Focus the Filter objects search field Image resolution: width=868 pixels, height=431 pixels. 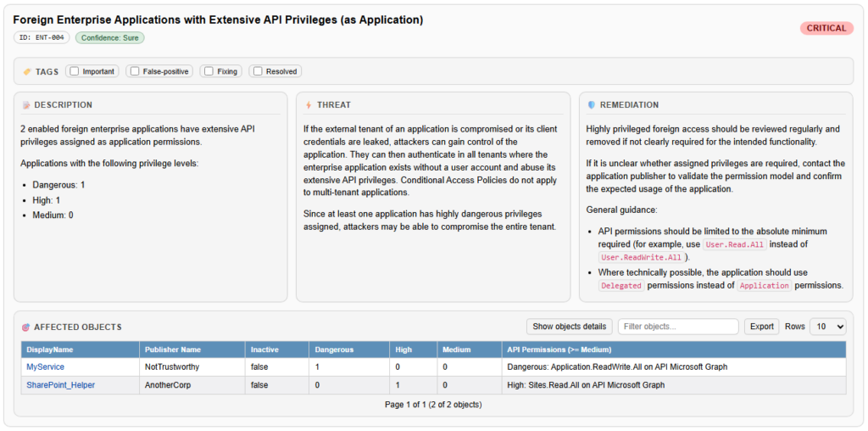[x=678, y=327]
